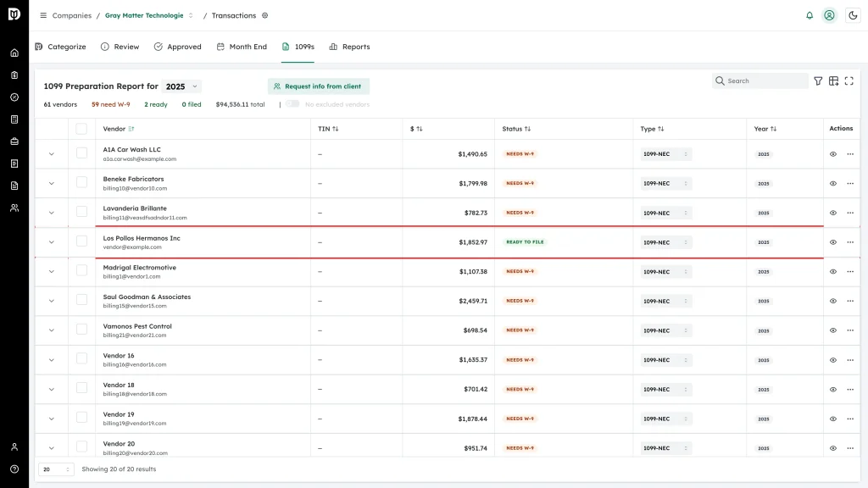Filter by 0 filed vendors

(x=192, y=104)
